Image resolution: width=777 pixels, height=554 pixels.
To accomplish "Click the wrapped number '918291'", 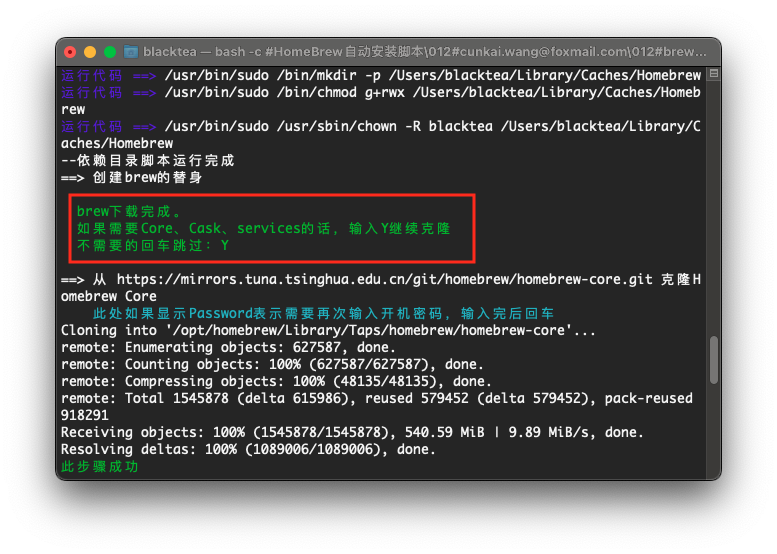I will tap(85, 415).
